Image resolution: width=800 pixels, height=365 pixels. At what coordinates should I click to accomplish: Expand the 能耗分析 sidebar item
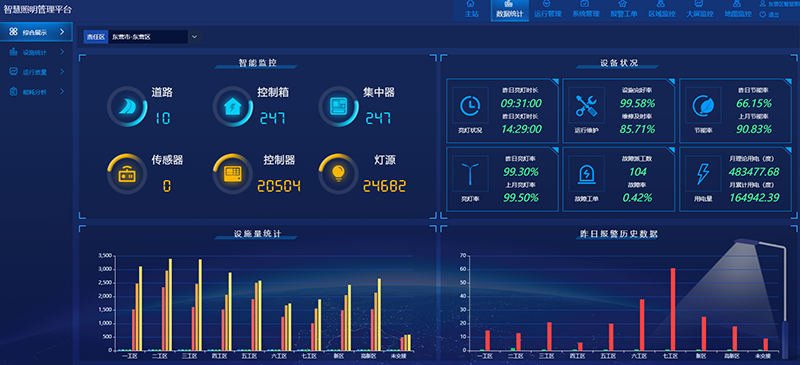click(x=36, y=92)
